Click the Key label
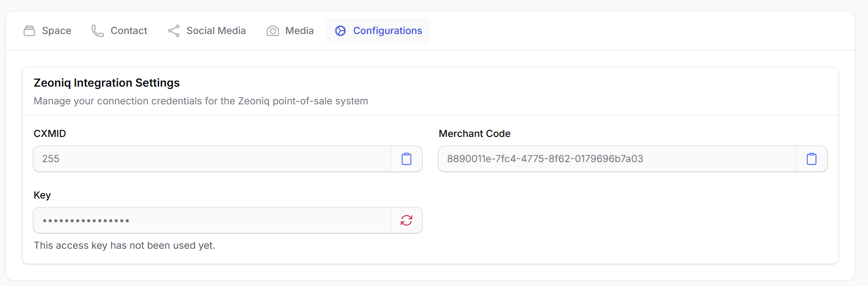This screenshot has width=868, height=286. coord(42,195)
